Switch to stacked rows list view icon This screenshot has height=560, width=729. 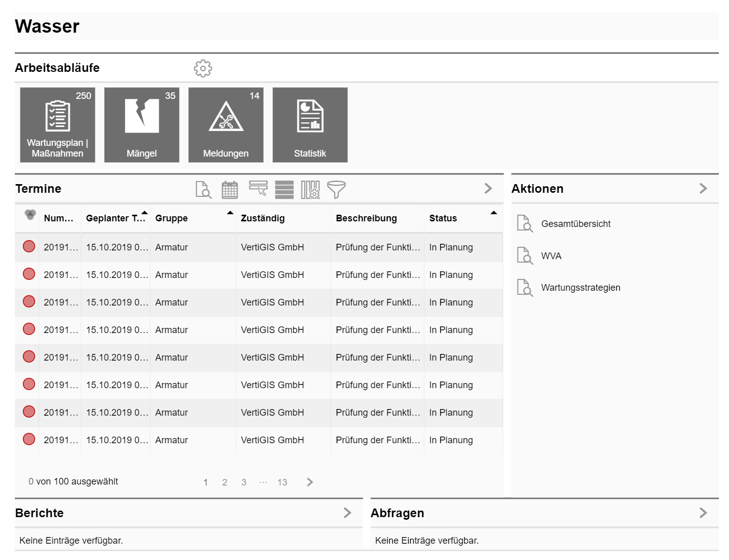[285, 190]
